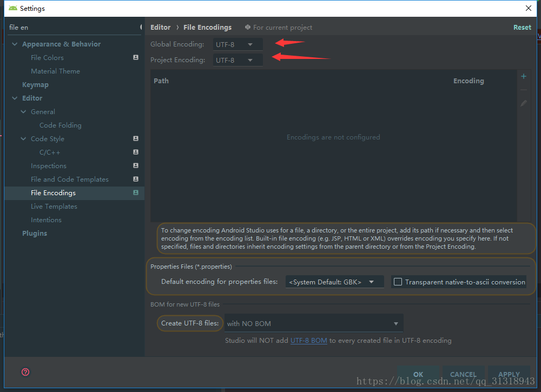Select File Colors settings

tap(47, 57)
